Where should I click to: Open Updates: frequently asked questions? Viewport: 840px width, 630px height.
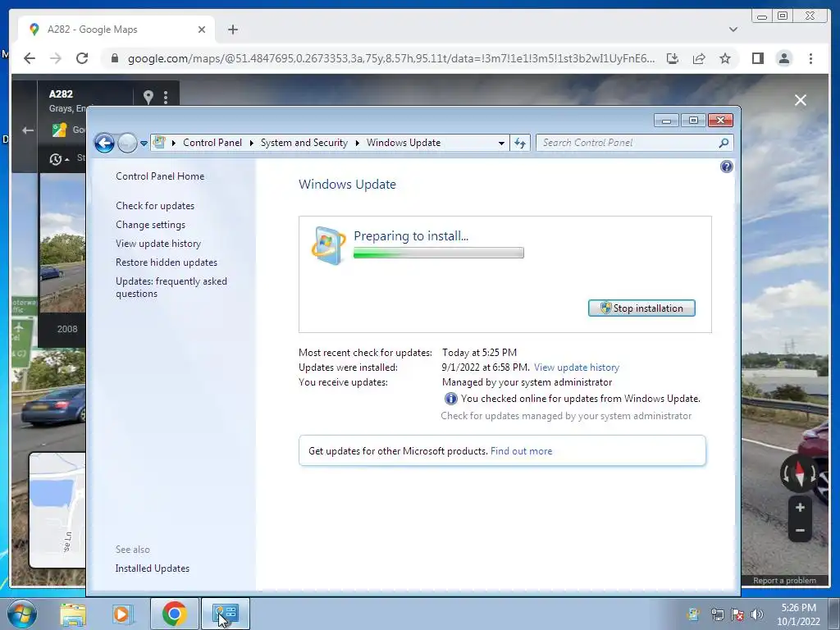click(x=171, y=287)
